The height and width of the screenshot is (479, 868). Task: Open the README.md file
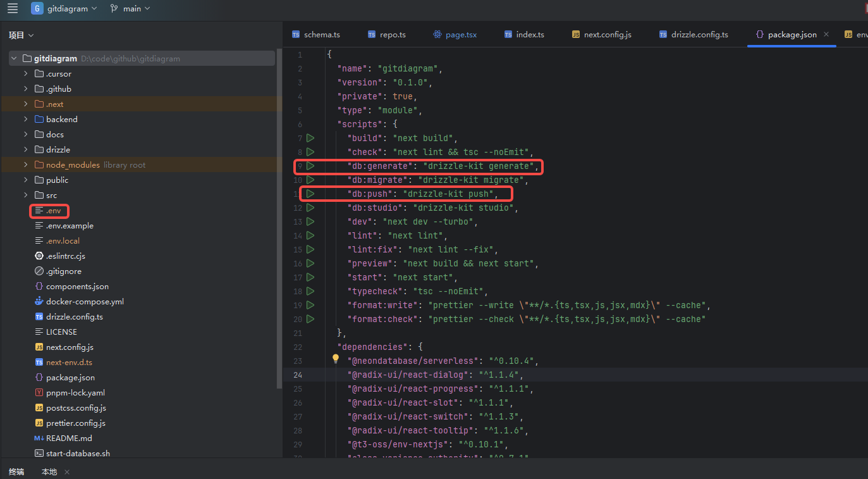pyautogui.click(x=63, y=438)
